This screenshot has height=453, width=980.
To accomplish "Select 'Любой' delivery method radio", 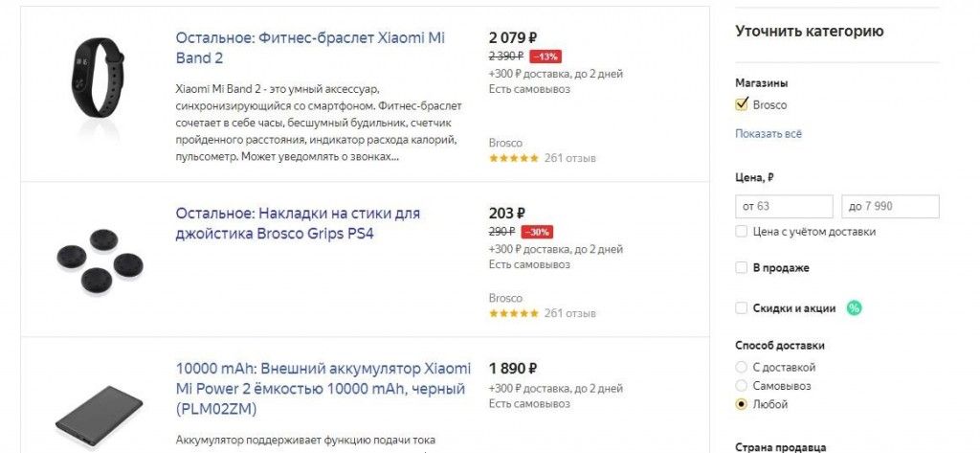I will [742, 404].
